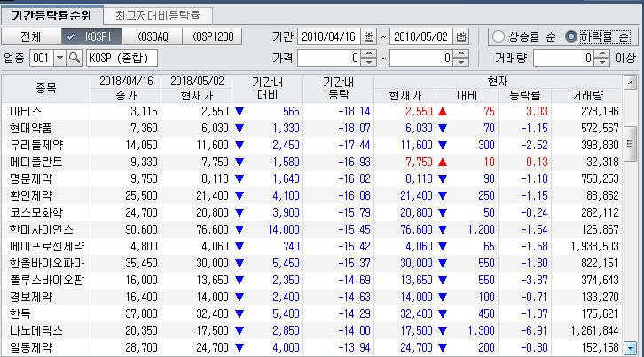Click the maximum price input field
This screenshot has height=357, width=644.
click(421, 58)
